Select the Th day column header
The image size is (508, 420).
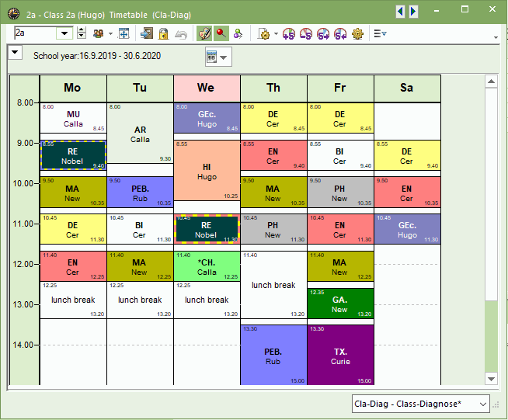click(273, 89)
